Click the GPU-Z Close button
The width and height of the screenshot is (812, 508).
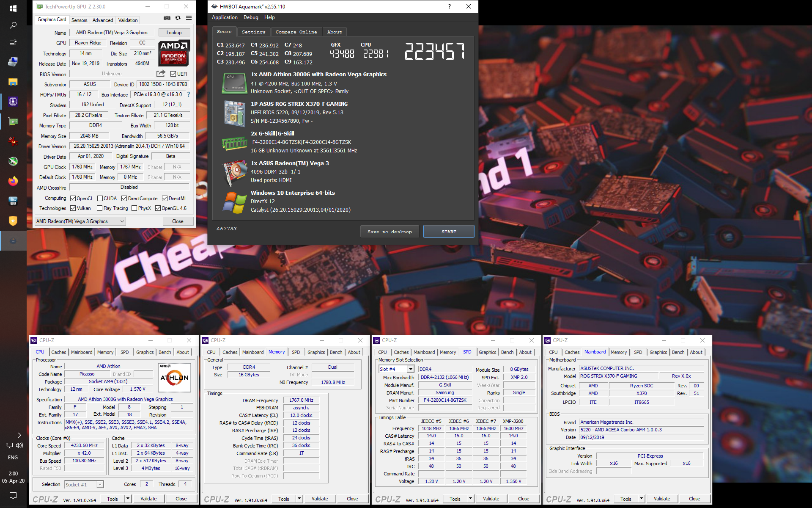pos(178,221)
